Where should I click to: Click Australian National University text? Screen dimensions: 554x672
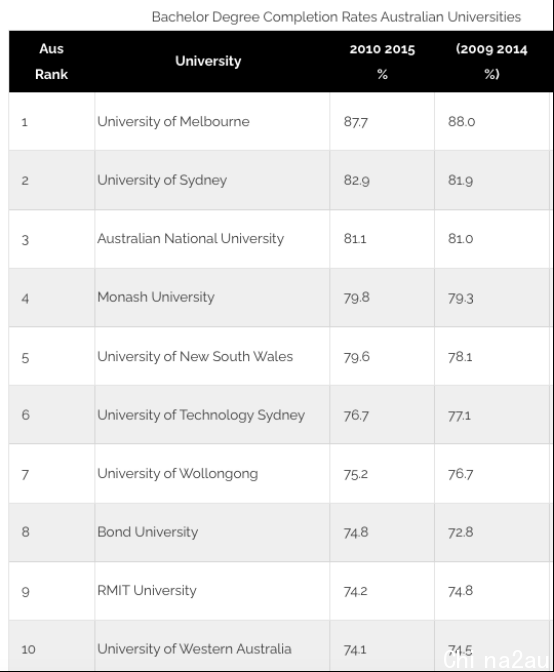190,238
